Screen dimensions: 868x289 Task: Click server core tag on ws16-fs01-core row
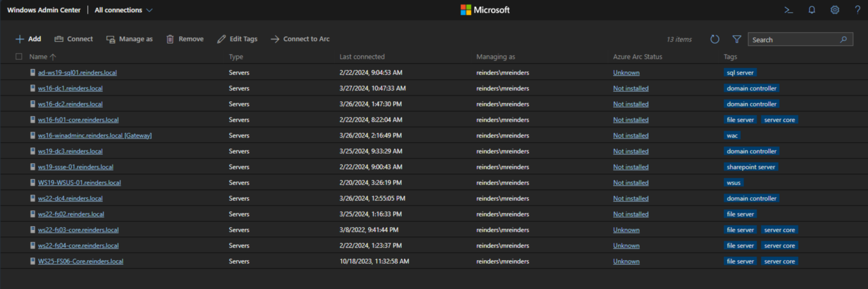(779, 120)
